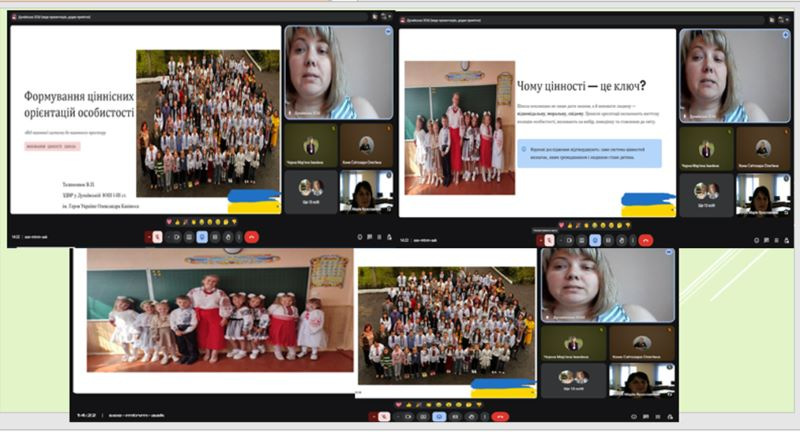The width and height of the screenshot is (800, 432).
Task: Click pink tag label on top-left title slide
Action: 52,146
